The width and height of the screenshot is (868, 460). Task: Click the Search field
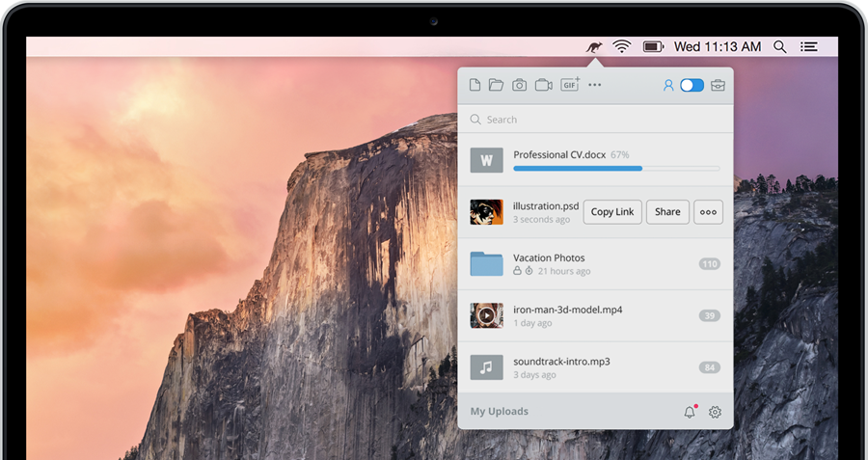(596, 119)
